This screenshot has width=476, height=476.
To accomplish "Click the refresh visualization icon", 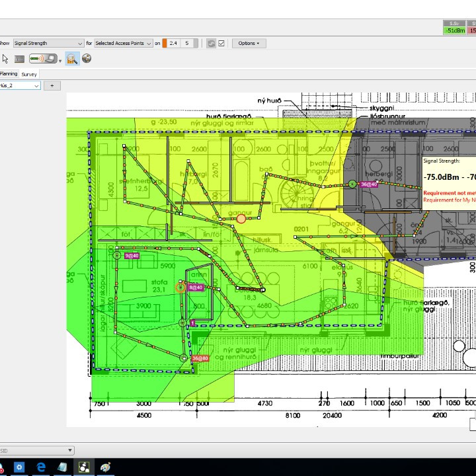I will 211,44.
